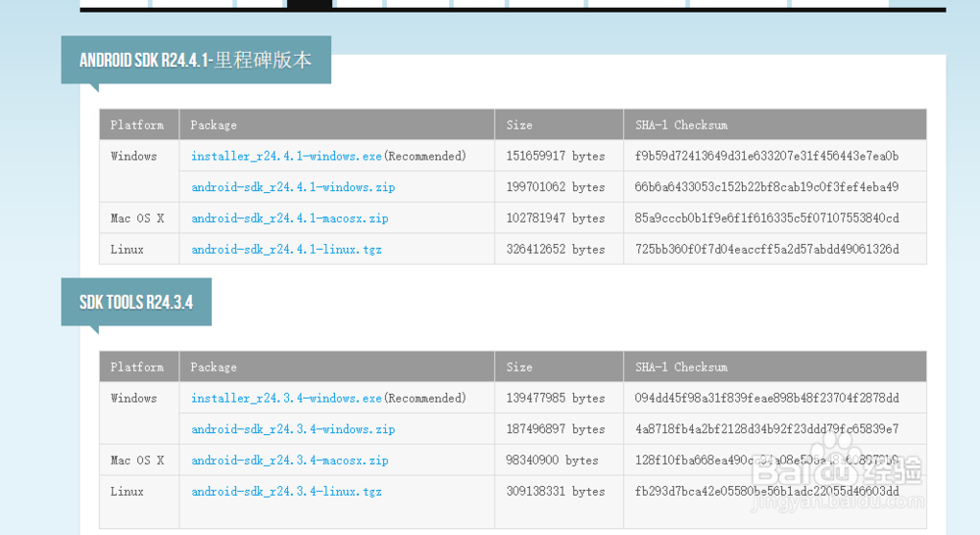This screenshot has height=535, width=980.
Task: Select checksum starting with 094dd45f
Action: coord(766,398)
